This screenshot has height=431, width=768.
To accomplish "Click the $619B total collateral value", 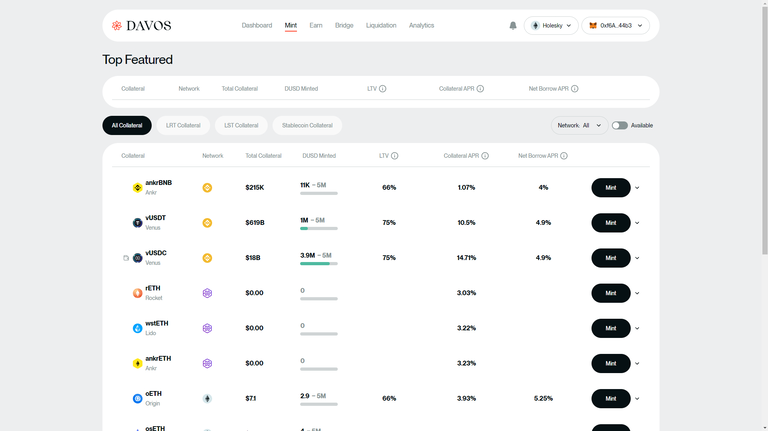I will [x=255, y=223].
